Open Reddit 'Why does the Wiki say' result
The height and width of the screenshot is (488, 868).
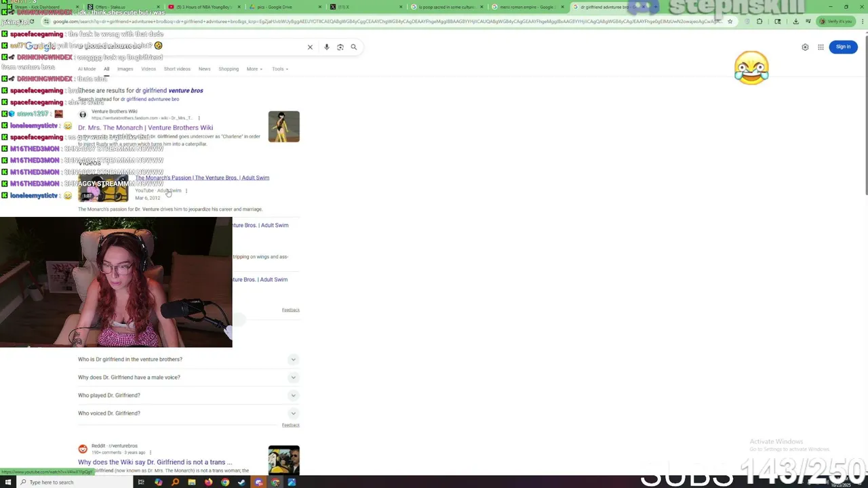point(155,462)
